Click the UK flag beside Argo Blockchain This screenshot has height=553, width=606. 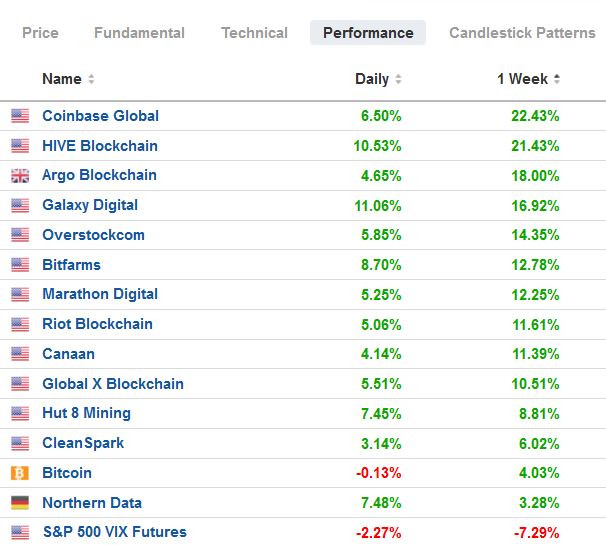tap(20, 176)
